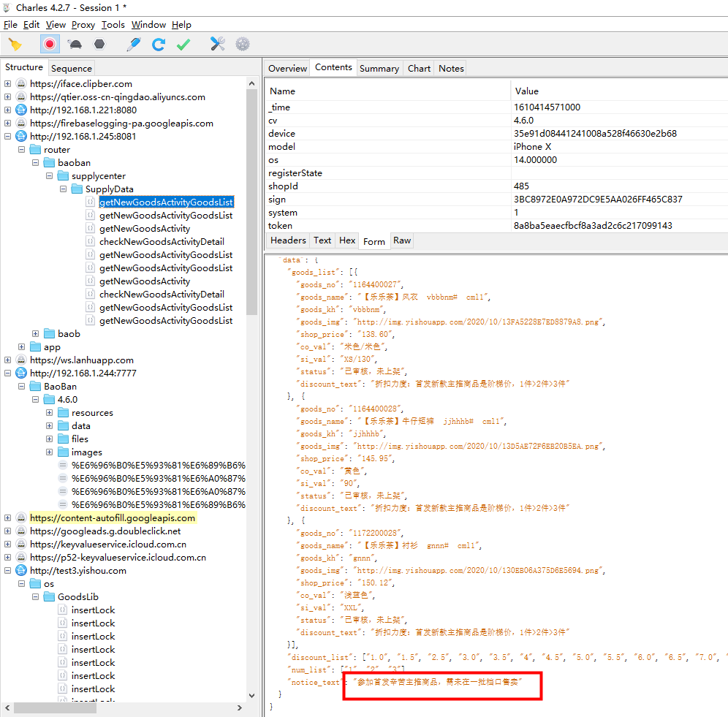This screenshot has width=728, height=717.
Task: Click the firebaselogging-pa.googleapis.com host icon
Action: 21,123
